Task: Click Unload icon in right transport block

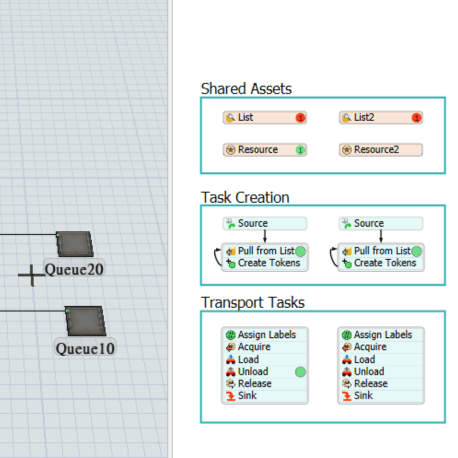Action: pyautogui.click(x=347, y=371)
